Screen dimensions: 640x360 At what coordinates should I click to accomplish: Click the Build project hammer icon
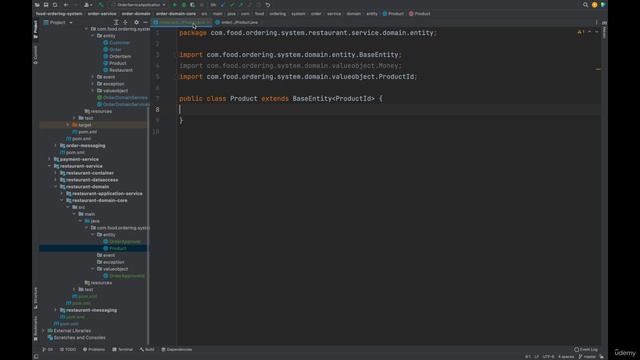[x=101, y=5]
